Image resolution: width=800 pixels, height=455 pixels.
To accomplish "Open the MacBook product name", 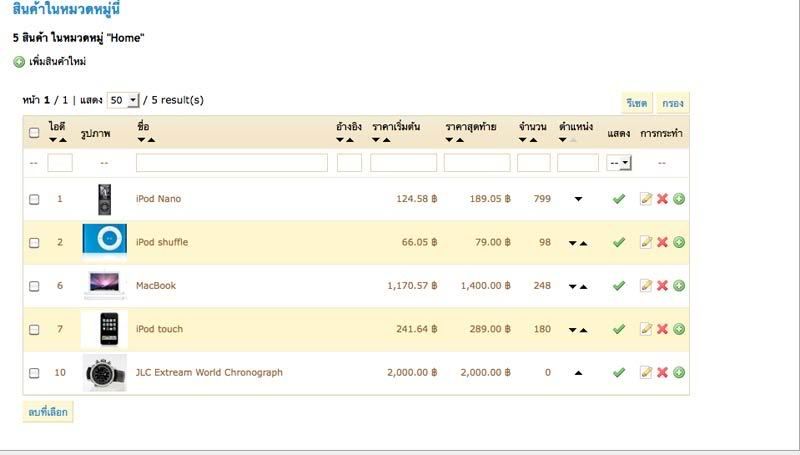I will 156,286.
